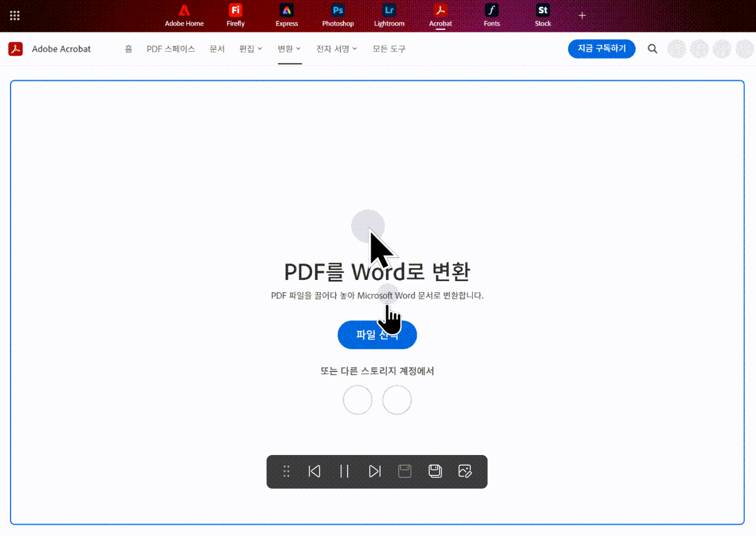Open 문서 tab
756x536 pixels.
pyautogui.click(x=217, y=49)
